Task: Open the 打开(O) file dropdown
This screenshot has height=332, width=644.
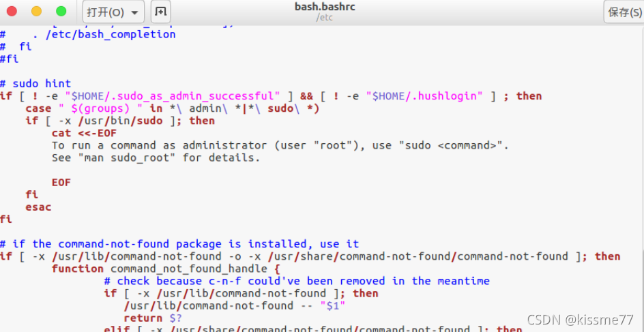Action: tap(113, 12)
